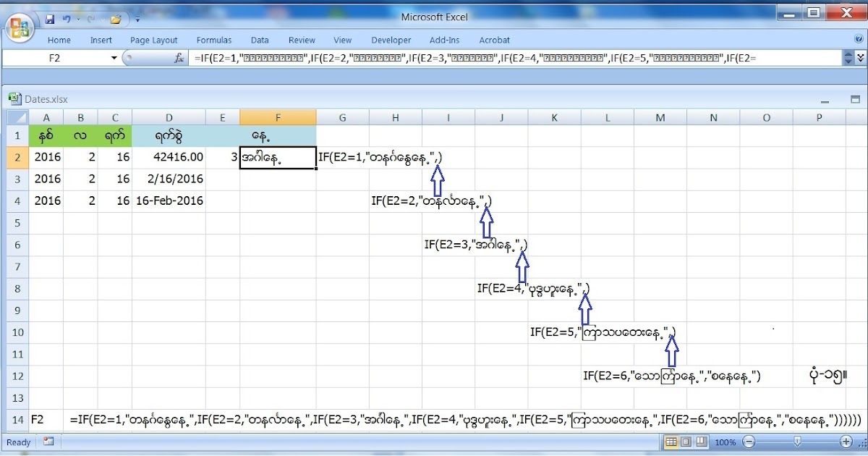Expand the Undo history dropdown arrow

coord(78,19)
